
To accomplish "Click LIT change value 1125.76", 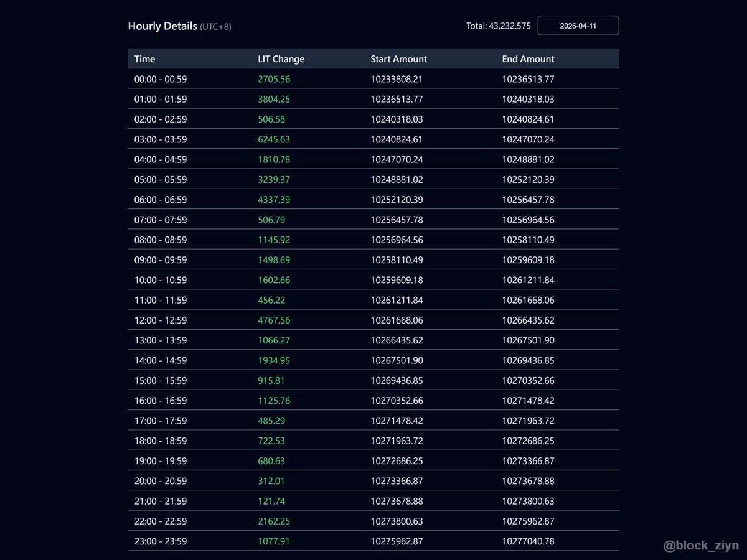I will (x=274, y=401).
